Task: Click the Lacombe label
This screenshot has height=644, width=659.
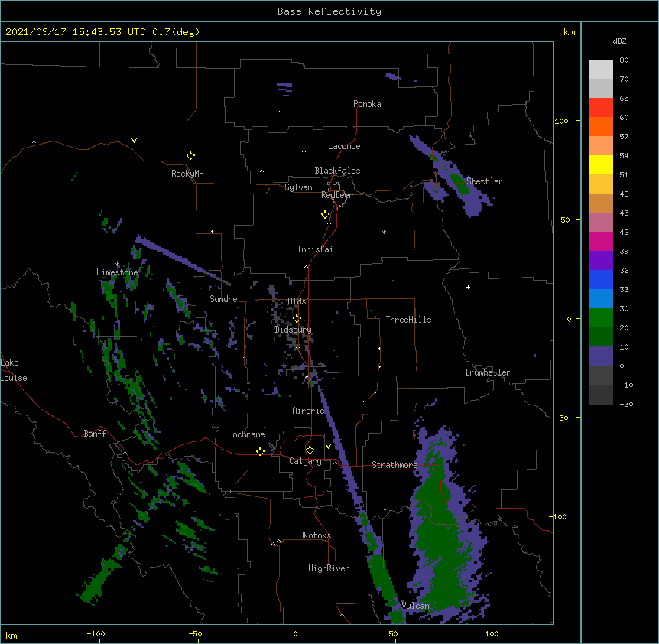Action: 344,146
